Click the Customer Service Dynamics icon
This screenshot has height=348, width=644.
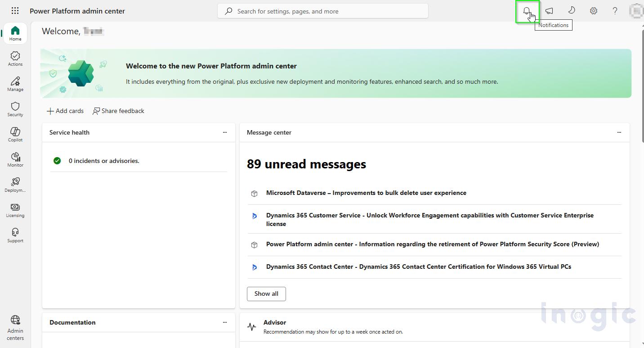point(254,216)
